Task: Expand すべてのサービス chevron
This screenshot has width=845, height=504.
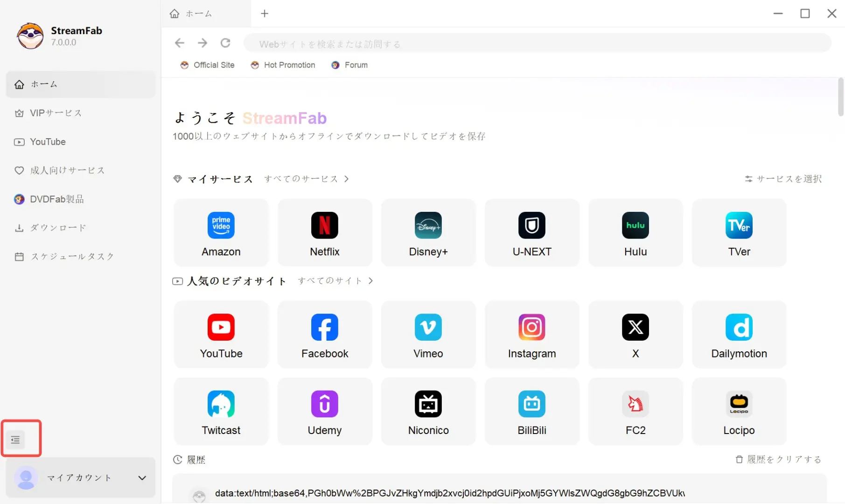Action: 346,179
